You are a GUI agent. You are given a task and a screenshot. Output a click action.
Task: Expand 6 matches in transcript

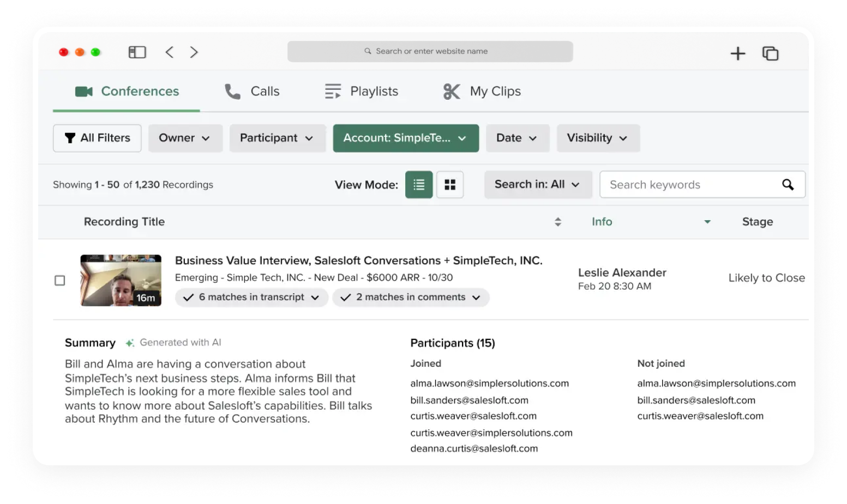click(x=251, y=297)
